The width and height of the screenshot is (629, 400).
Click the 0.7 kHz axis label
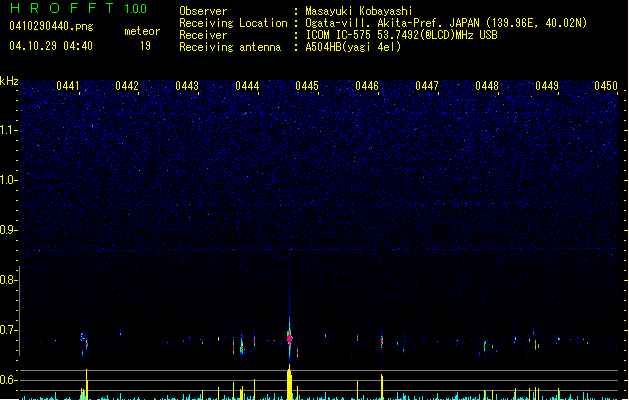pyautogui.click(x=7, y=330)
